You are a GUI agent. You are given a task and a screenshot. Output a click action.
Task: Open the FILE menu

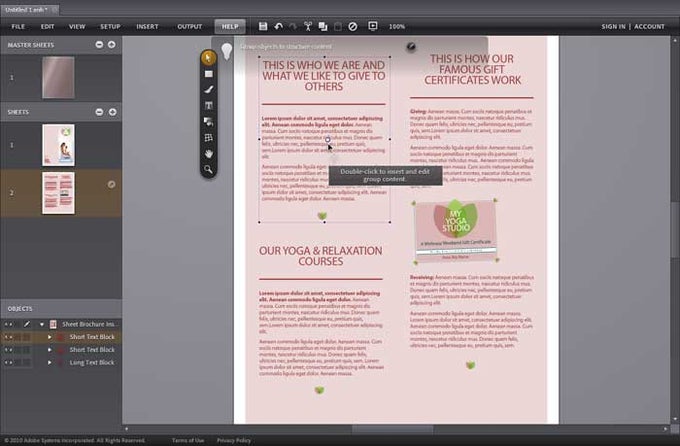point(18,26)
